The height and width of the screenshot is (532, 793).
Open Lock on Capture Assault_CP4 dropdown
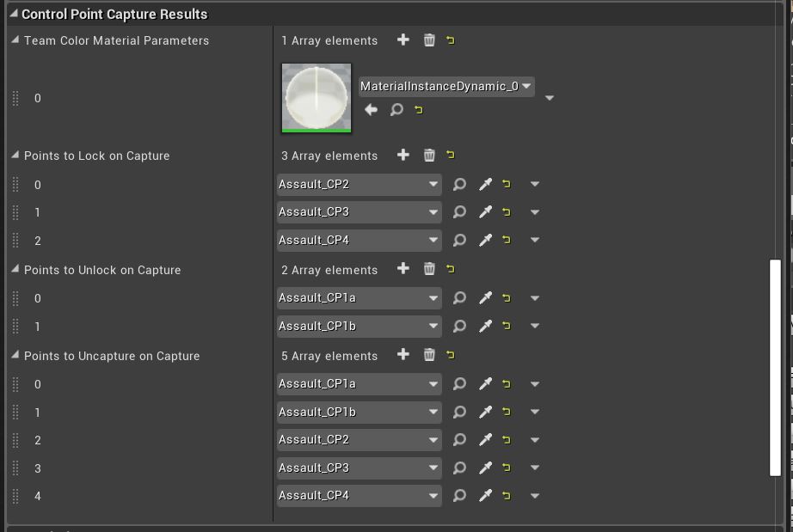[359, 240]
